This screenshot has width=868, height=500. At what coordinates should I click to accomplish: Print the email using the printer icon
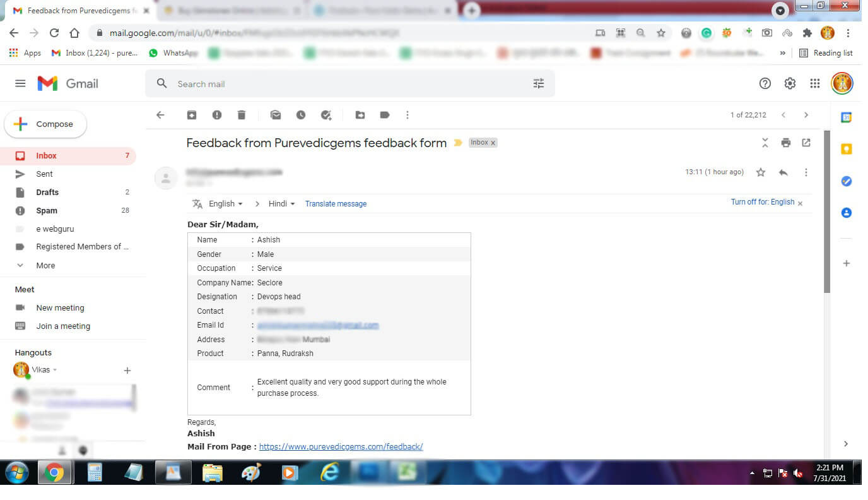(x=785, y=143)
